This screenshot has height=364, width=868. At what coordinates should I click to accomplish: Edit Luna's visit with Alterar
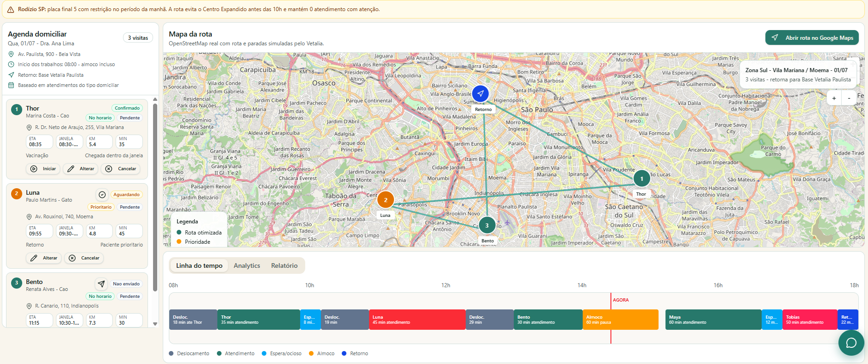point(44,258)
